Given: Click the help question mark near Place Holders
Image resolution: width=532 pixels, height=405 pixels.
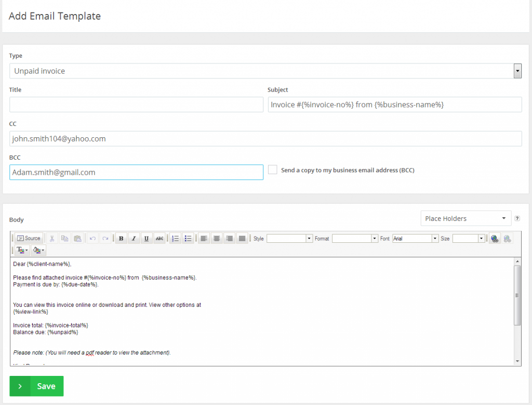Looking at the screenshot, I should point(517,218).
